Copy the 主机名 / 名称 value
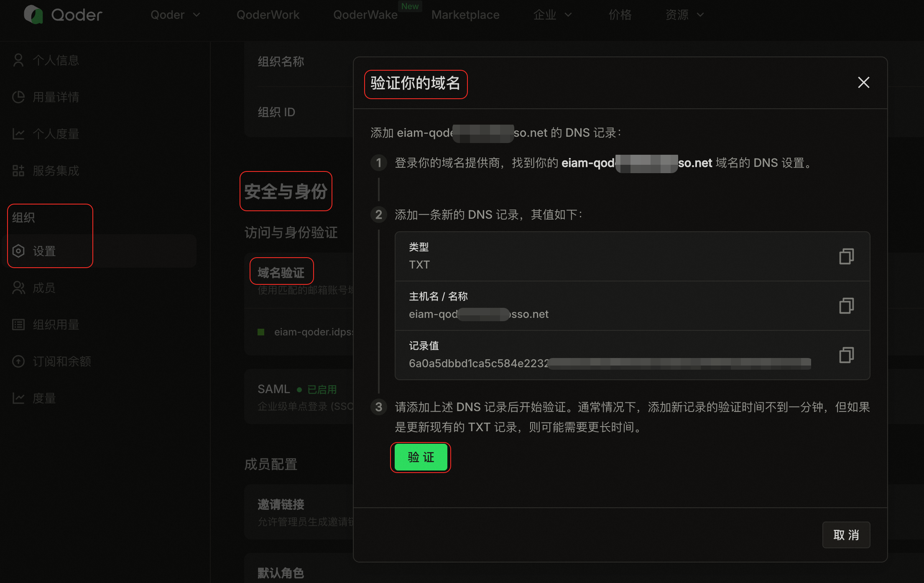 pyautogui.click(x=847, y=306)
